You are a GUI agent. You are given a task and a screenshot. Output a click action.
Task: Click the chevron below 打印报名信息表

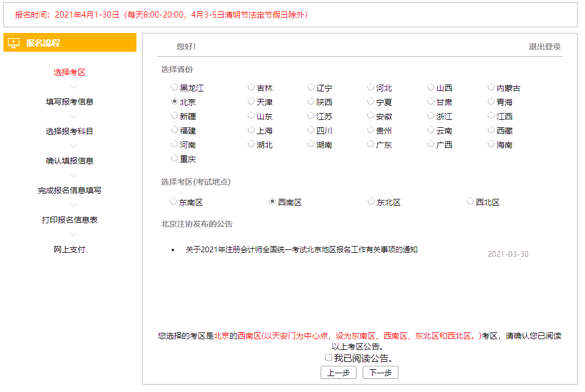[73, 234]
